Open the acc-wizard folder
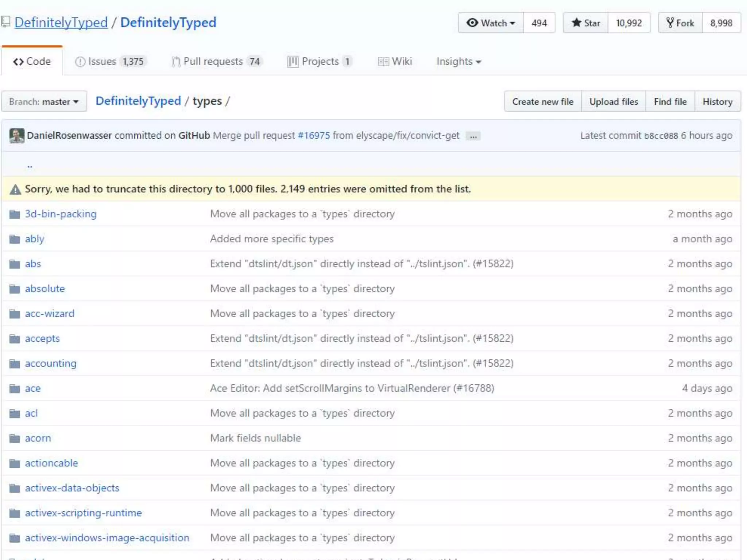The width and height of the screenshot is (747, 560). (x=49, y=314)
